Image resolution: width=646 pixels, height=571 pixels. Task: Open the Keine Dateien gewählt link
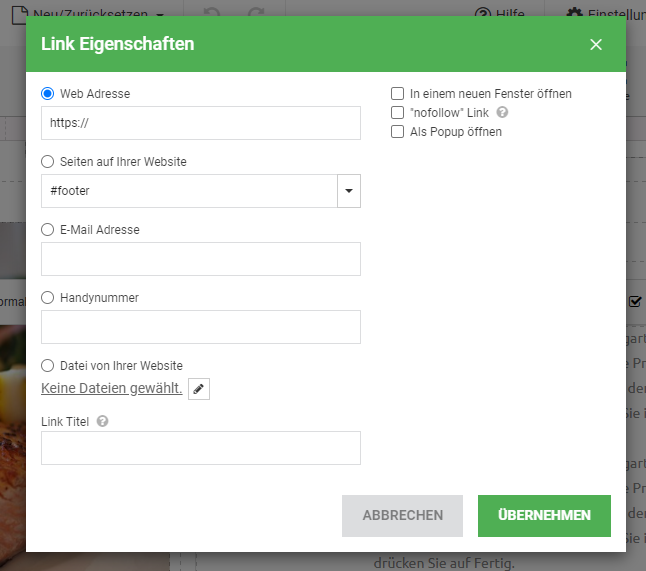(111, 389)
